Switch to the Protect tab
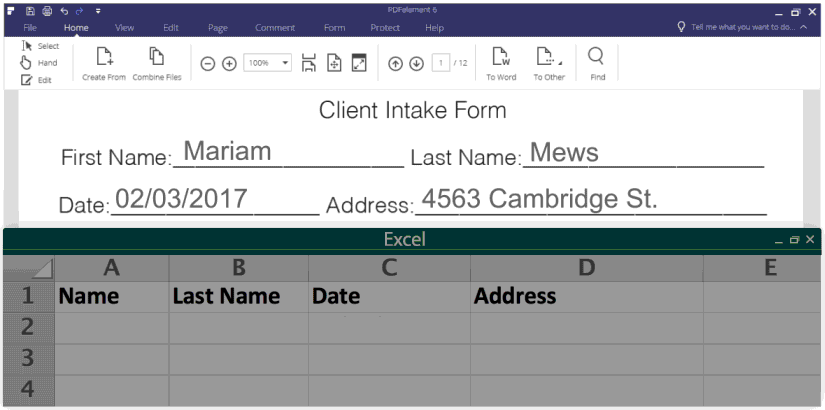Image resolution: width=825 pixels, height=410 pixels. tap(385, 28)
